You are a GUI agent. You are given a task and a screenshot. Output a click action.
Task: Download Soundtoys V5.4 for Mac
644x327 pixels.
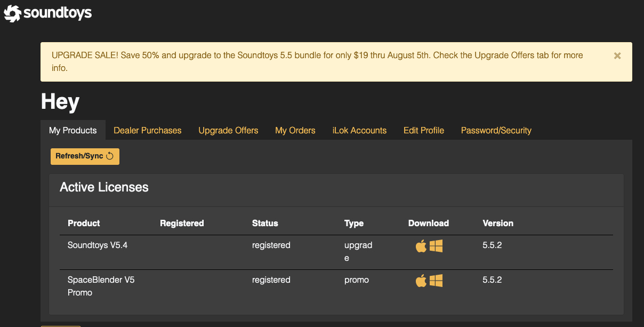click(x=421, y=246)
